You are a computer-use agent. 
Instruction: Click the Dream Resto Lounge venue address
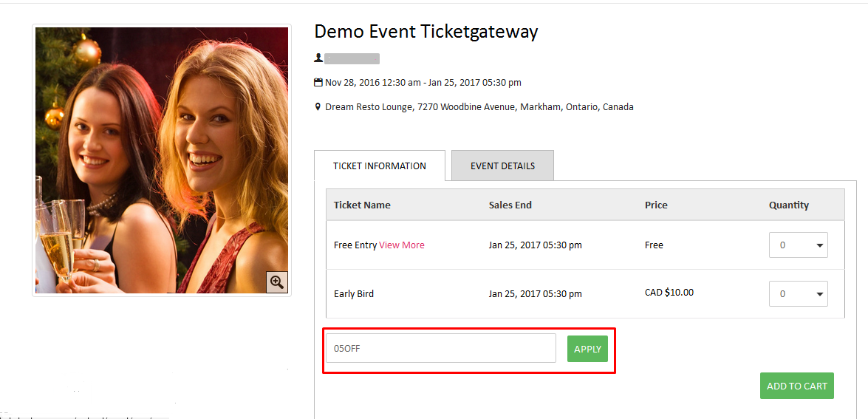pyautogui.click(x=479, y=107)
